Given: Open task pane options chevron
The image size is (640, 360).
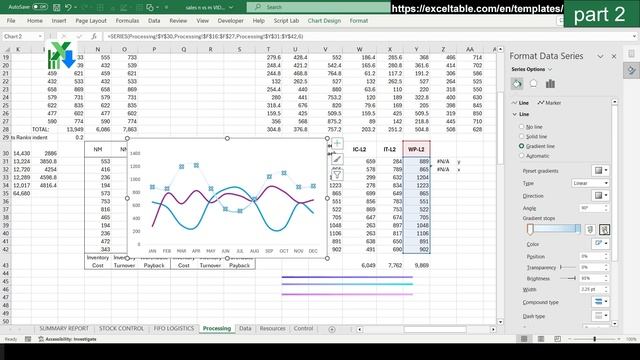Looking at the screenshot, I should point(600,56).
